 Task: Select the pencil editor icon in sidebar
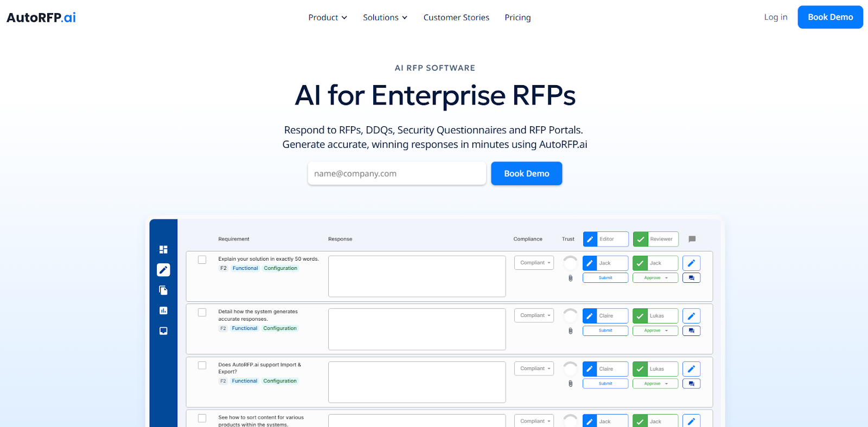[163, 270]
